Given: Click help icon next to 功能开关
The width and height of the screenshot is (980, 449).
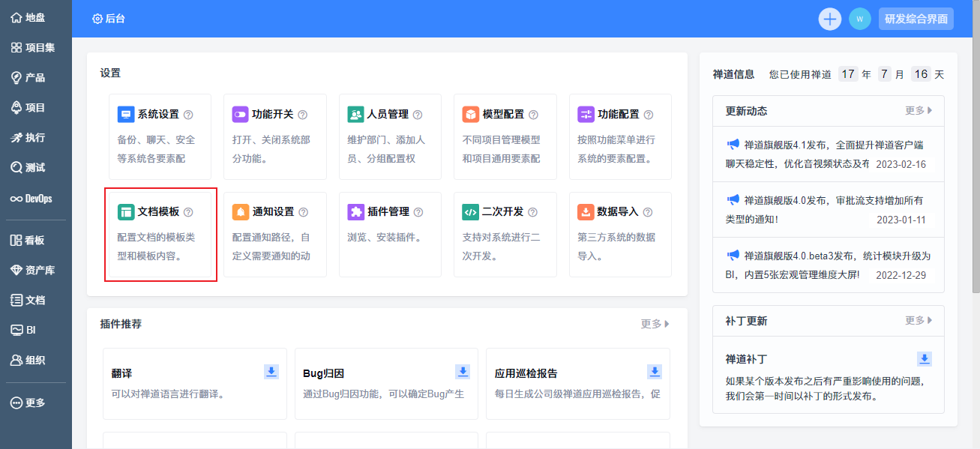Looking at the screenshot, I should (303, 115).
